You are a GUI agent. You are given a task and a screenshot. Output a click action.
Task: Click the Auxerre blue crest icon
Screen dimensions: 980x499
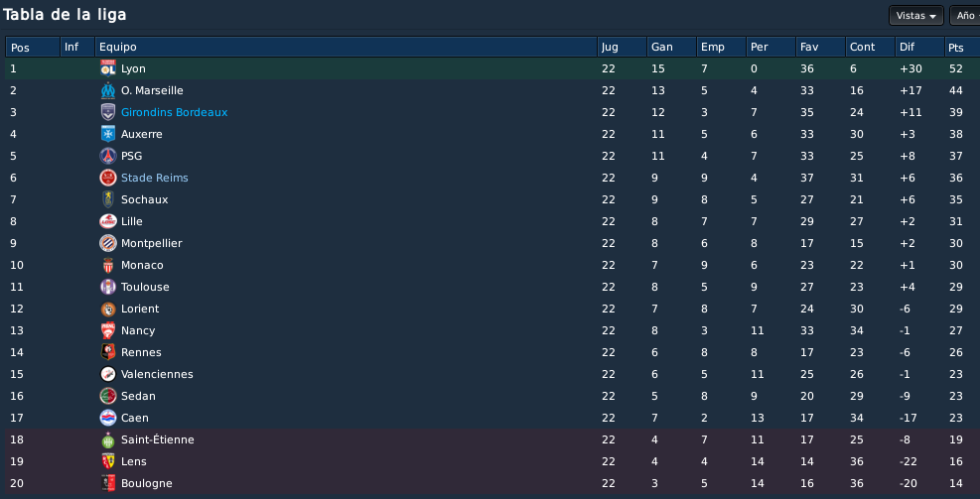(108, 134)
